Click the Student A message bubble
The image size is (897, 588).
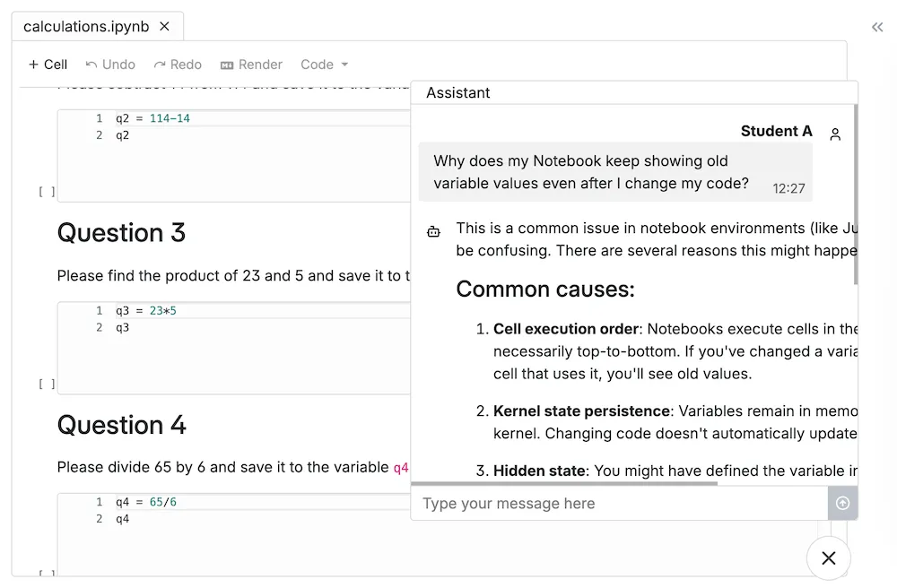point(615,172)
